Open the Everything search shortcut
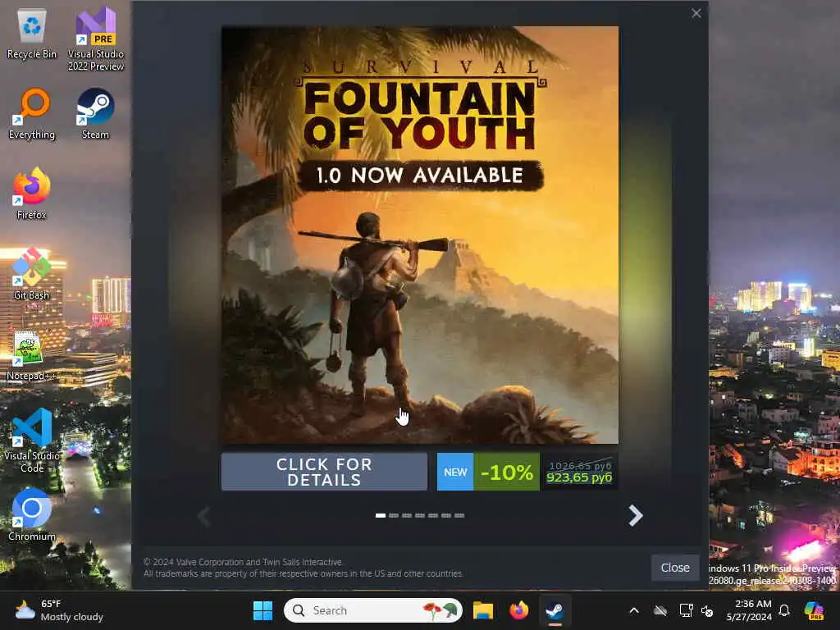 pos(32,114)
